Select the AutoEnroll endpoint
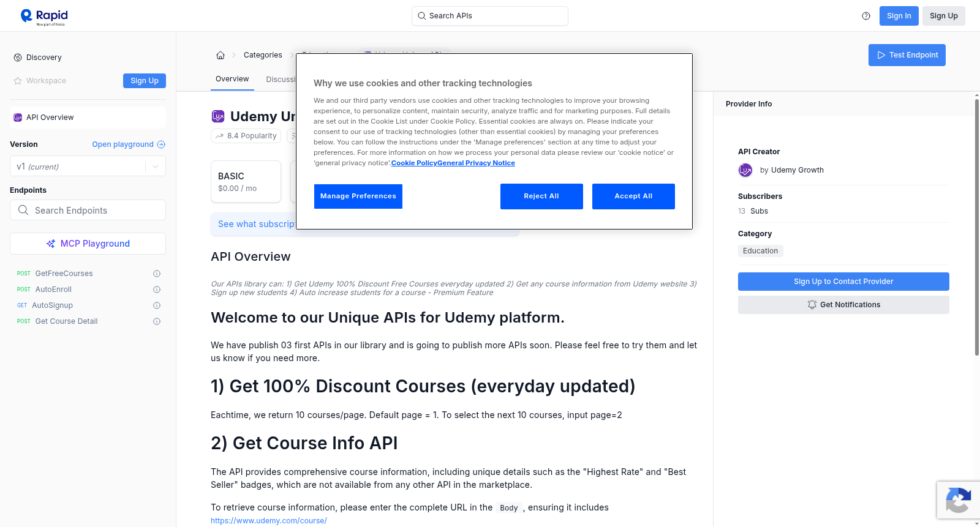Image resolution: width=980 pixels, height=527 pixels. [53, 290]
